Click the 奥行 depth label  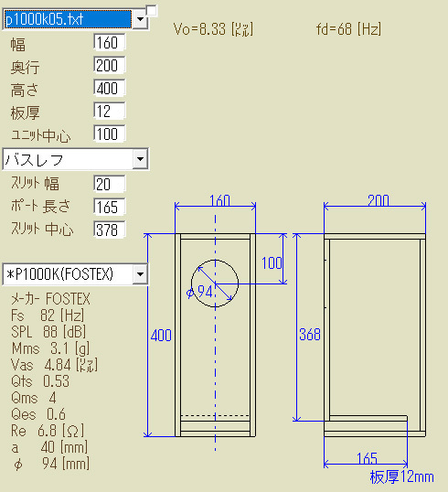[x=25, y=67]
